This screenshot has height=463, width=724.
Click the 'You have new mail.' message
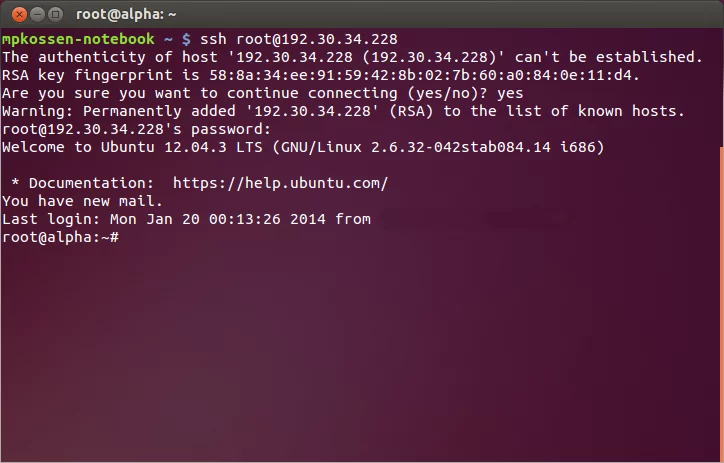[x=82, y=201]
